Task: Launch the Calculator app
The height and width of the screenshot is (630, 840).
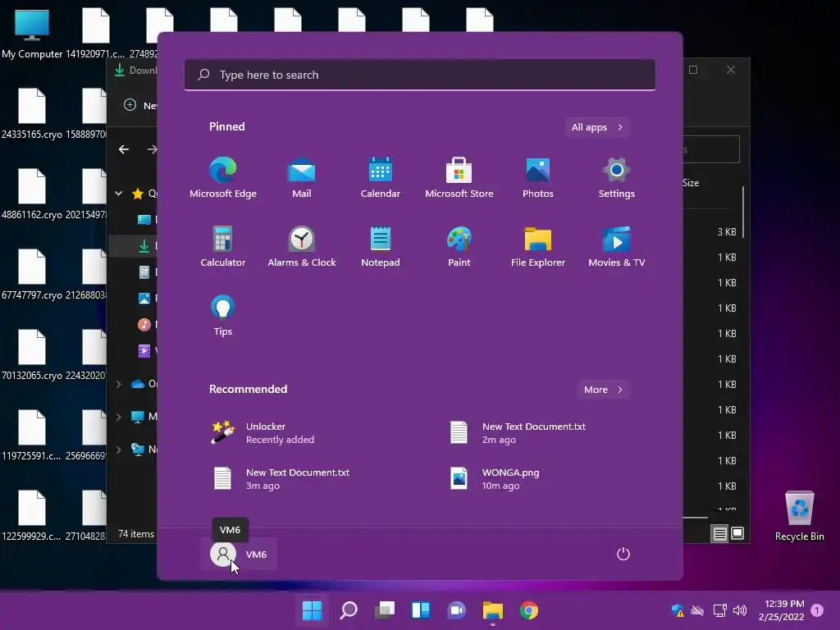Action: (x=223, y=247)
